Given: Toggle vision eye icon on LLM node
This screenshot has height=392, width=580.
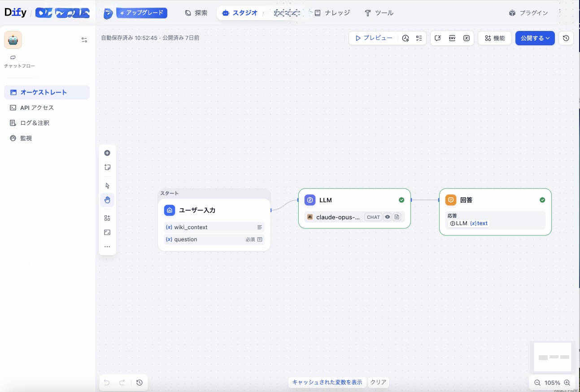Looking at the screenshot, I should tap(388, 217).
